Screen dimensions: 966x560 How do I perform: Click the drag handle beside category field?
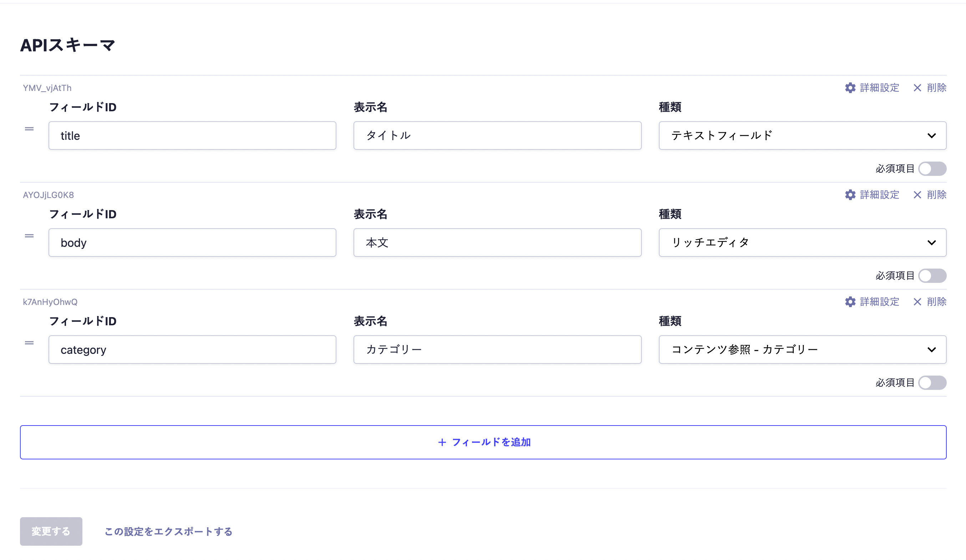[29, 343]
